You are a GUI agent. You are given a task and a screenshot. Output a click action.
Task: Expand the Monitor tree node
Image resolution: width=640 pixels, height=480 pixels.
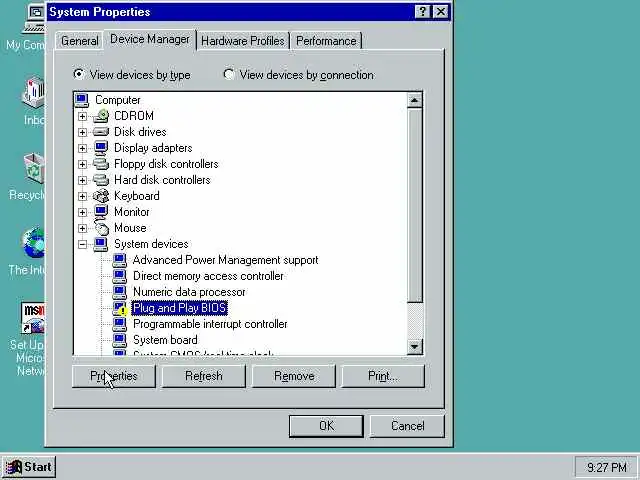[82, 212]
